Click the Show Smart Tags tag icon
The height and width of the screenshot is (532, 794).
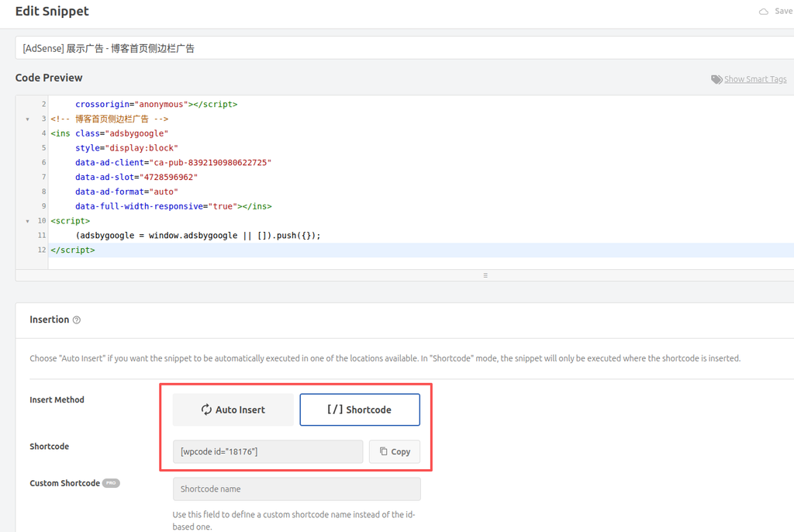pos(716,80)
